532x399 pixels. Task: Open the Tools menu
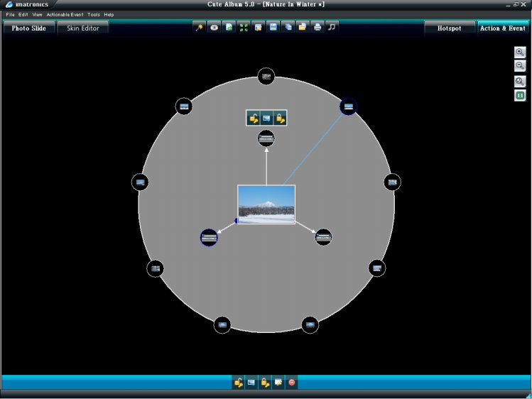point(94,15)
